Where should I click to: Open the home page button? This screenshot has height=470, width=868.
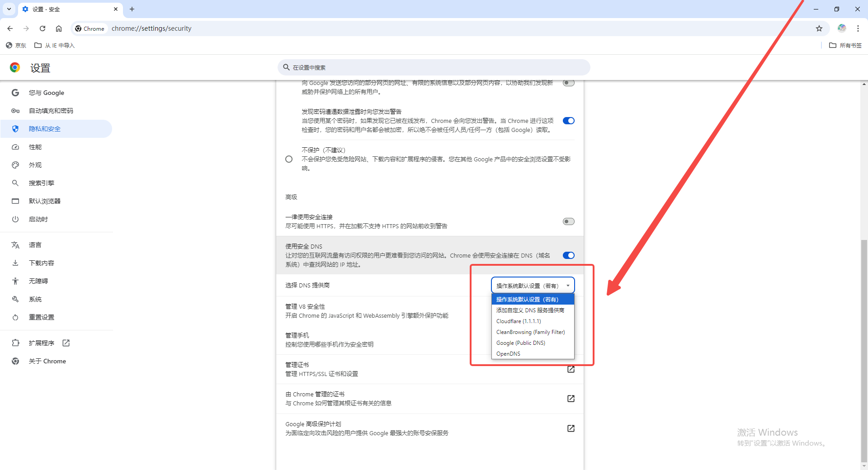(59, 28)
